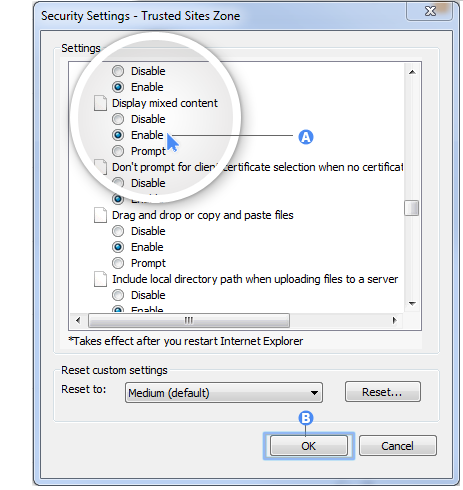Screen dimensions: 463x490
Task: Click the blue B callout marker
Action: [x=306, y=418]
